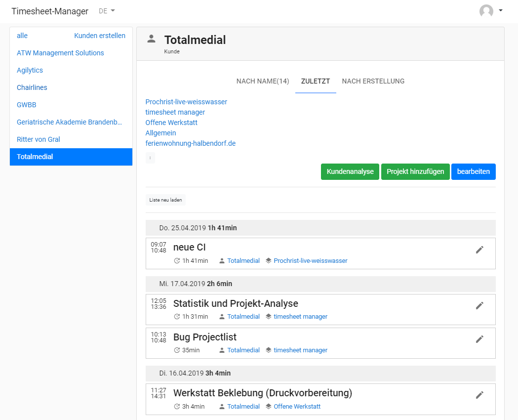This screenshot has height=420, width=518.
Task: Click the customer person icon in the 'Statistik und Projekt-Analyse' entry
Action: (222, 317)
